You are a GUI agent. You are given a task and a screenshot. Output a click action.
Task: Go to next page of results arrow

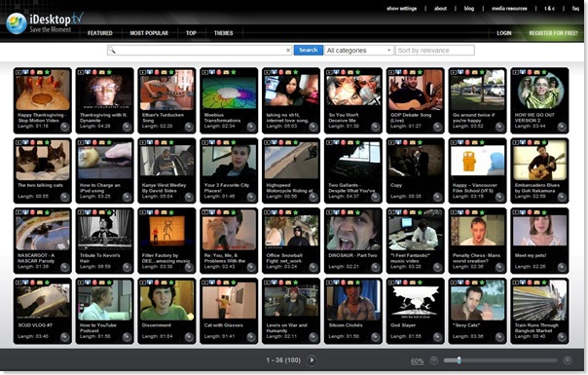[x=312, y=360]
